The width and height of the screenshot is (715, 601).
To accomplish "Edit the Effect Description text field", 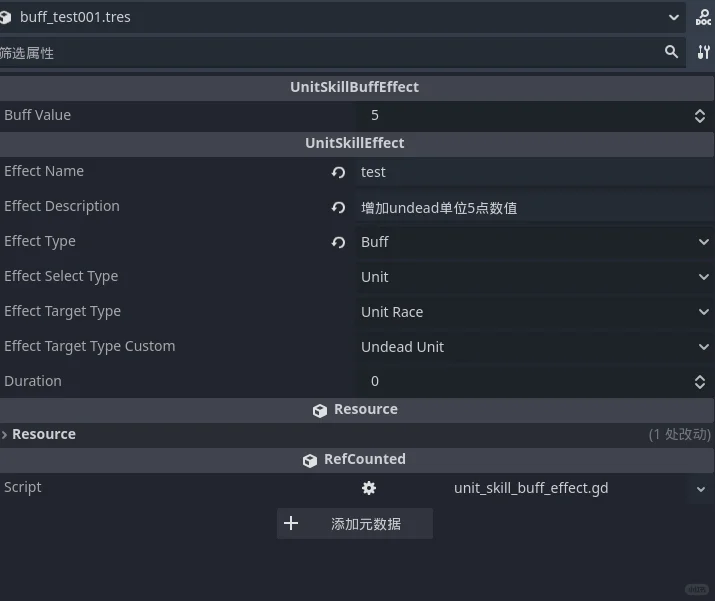I will [x=534, y=207].
